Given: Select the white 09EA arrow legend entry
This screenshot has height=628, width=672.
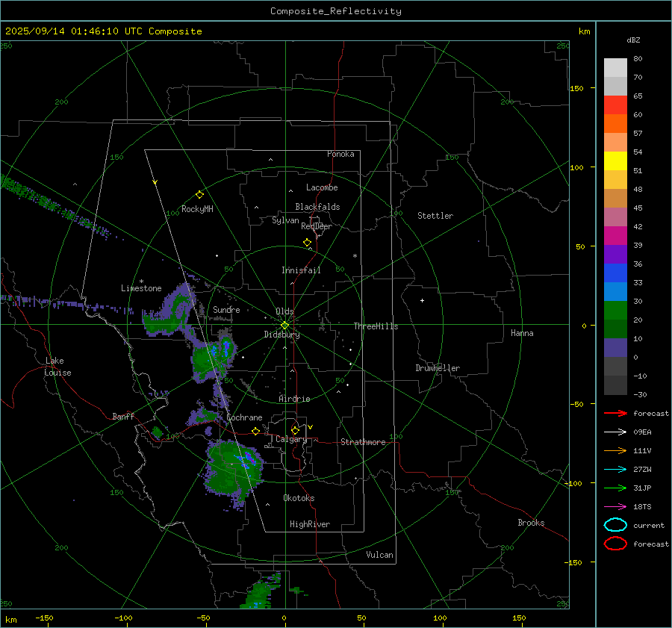Looking at the screenshot, I should [615, 432].
